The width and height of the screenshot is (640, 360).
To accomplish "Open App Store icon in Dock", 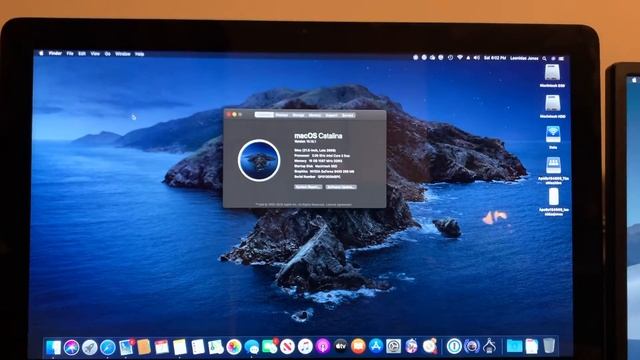I will click(x=376, y=346).
